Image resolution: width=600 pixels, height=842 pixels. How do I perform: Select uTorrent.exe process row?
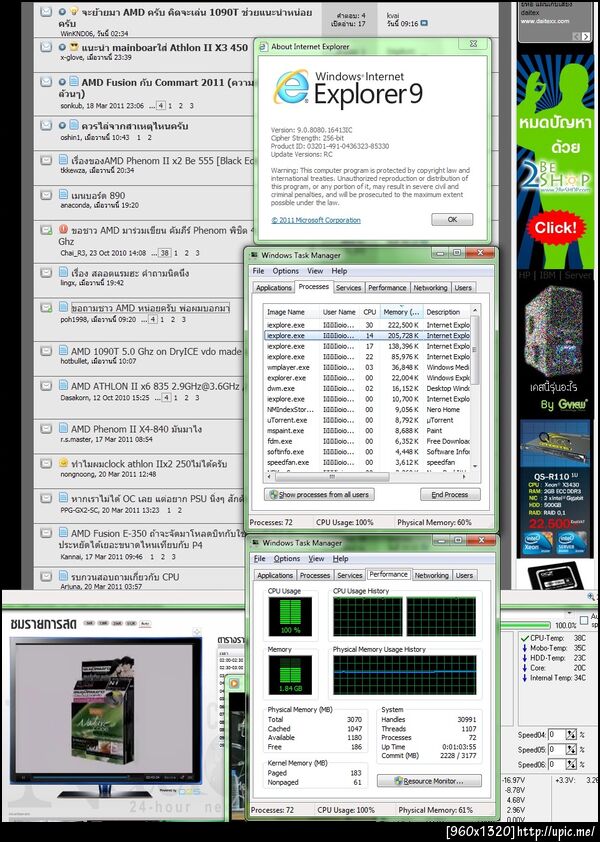point(367,420)
